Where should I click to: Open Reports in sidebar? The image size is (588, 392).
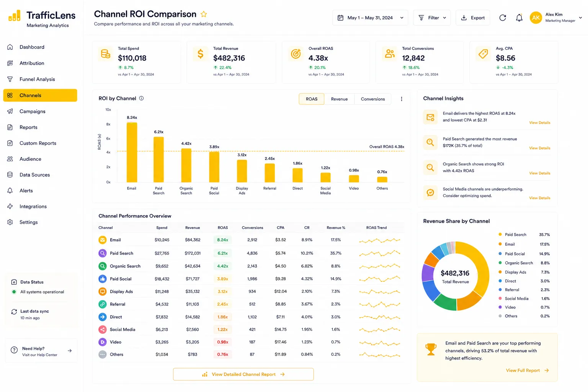(40, 127)
